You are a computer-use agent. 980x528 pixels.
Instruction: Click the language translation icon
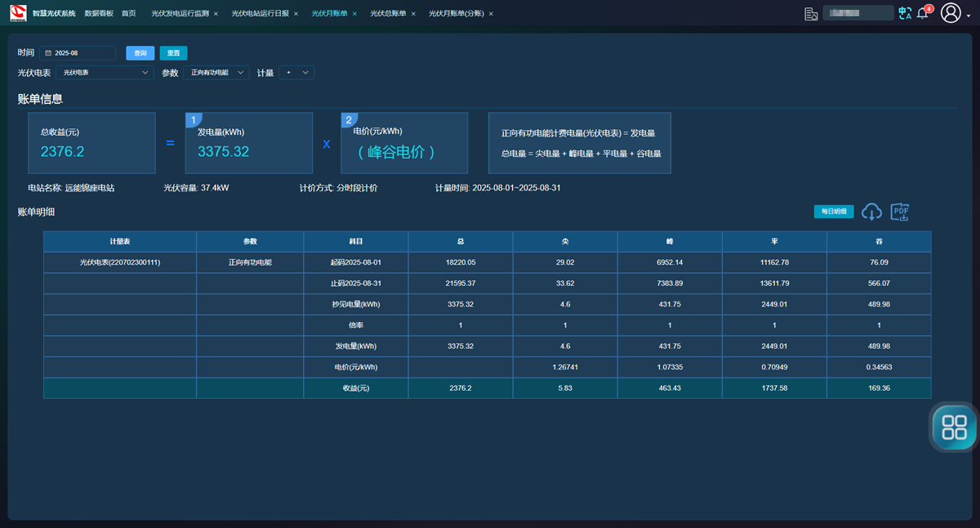pos(904,13)
